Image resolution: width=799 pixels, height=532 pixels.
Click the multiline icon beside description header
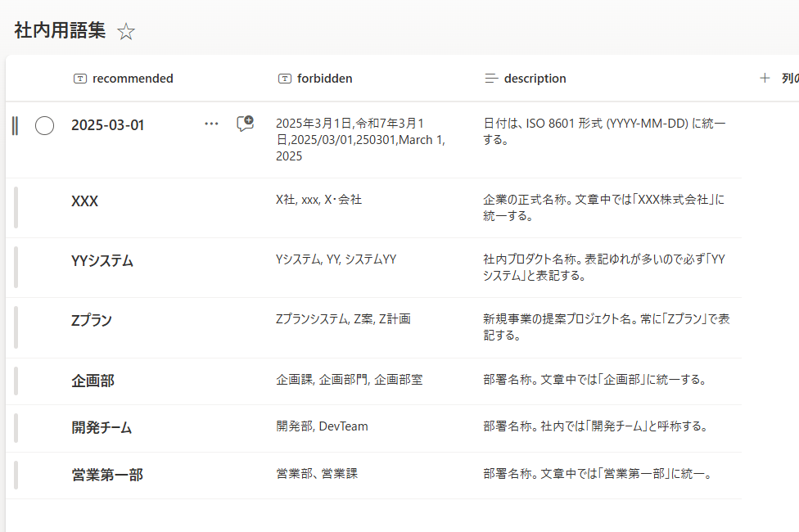491,79
